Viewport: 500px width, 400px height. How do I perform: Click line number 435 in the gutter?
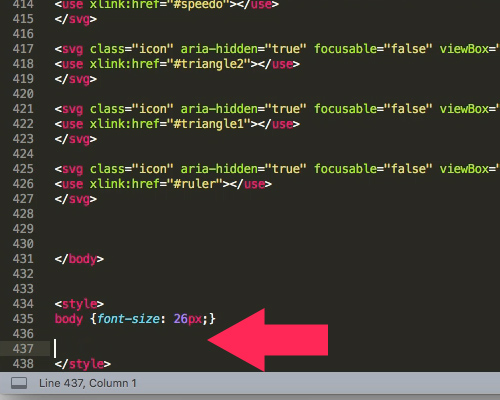[23, 319]
